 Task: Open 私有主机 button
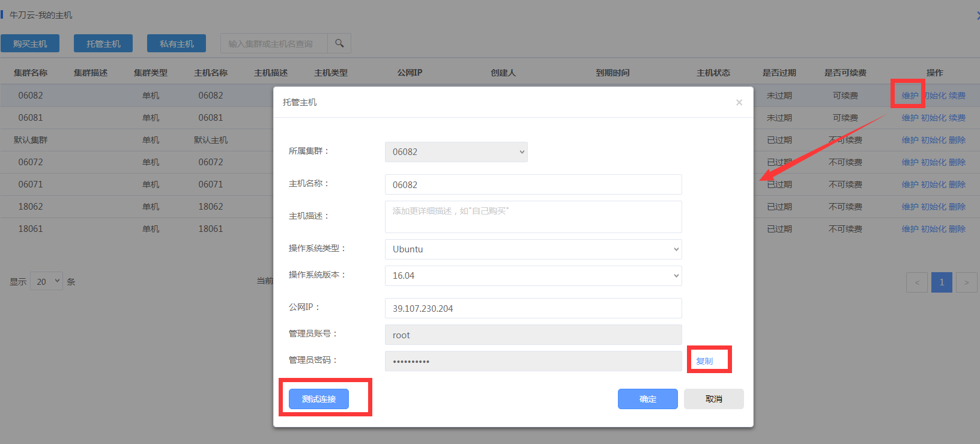point(177,43)
